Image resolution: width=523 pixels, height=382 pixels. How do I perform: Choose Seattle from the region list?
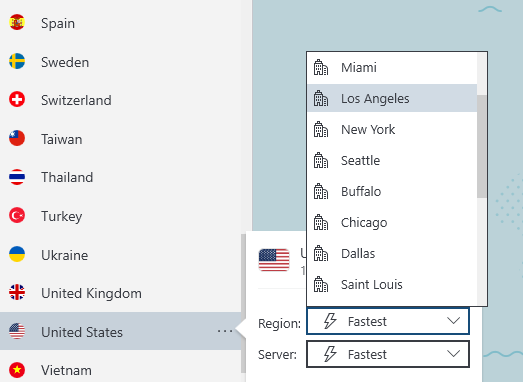pyautogui.click(x=392, y=160)
